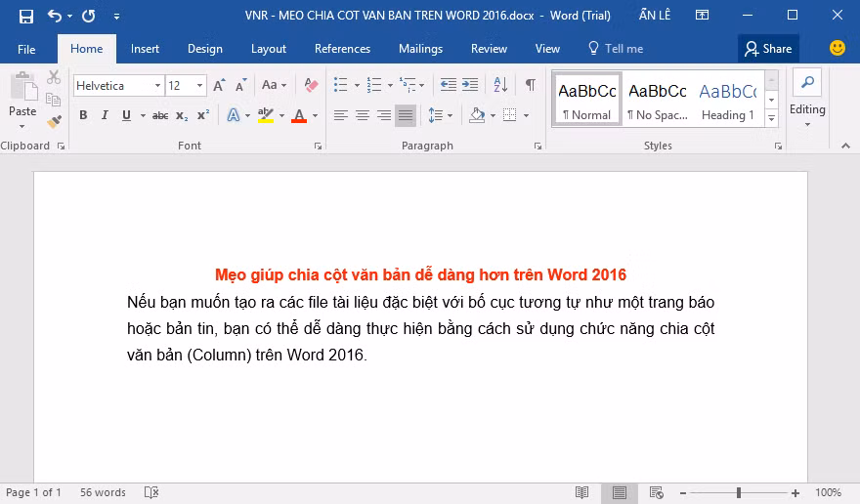Image resolution: width=860 pixels, height=504 pixels.
Task: Click the red font color swatch
Action: click(x=298, y=116)
